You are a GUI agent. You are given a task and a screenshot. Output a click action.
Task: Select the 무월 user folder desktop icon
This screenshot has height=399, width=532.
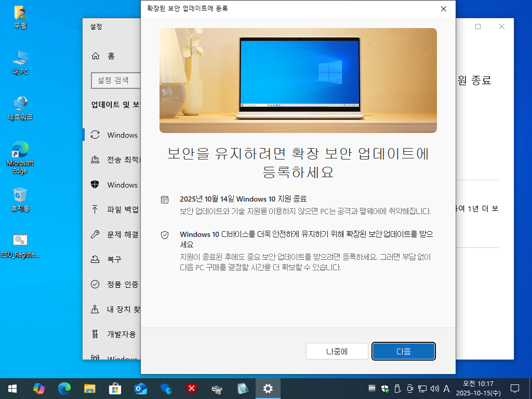point(20,17)
